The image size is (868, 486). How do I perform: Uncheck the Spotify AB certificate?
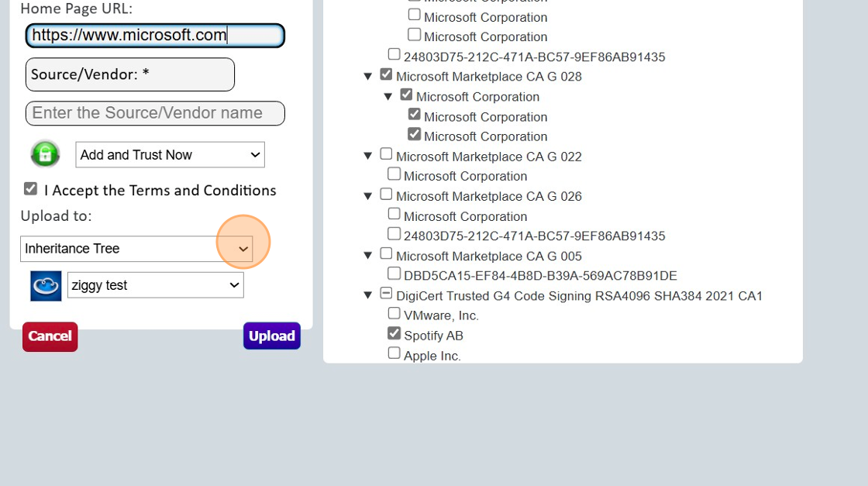[x=394, y=333]
